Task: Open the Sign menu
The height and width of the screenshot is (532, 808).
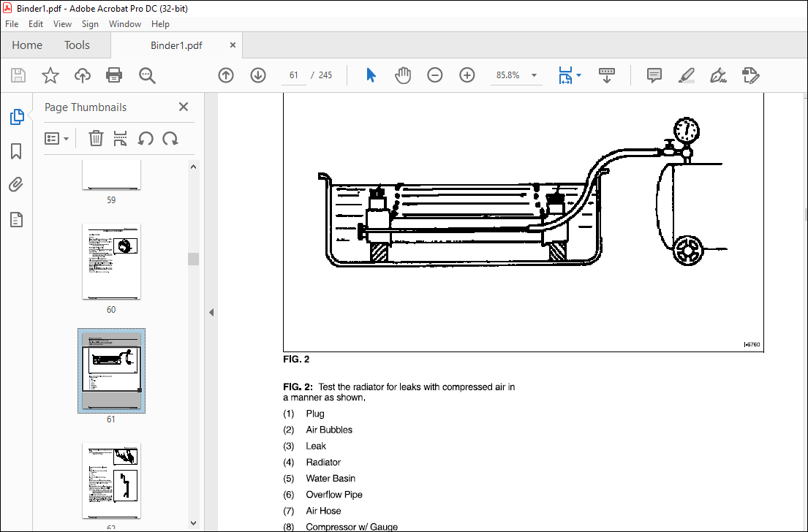Action: click(90, 23)
